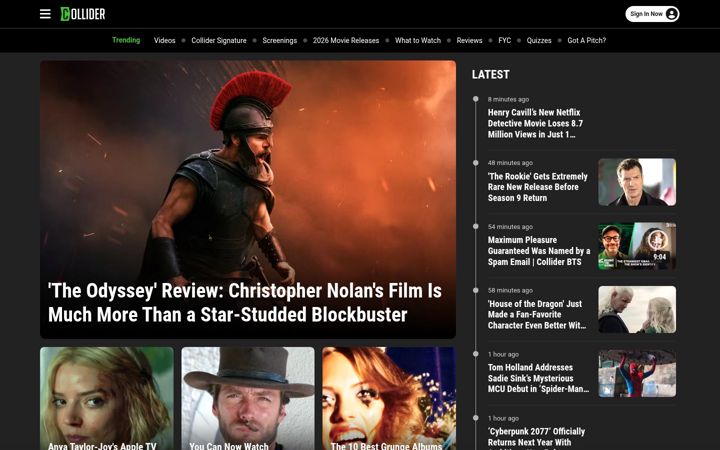Open 'The Odyssey' Review headline
The width and height of the screenshot is (720, 450).
click(x=245, y=303)
